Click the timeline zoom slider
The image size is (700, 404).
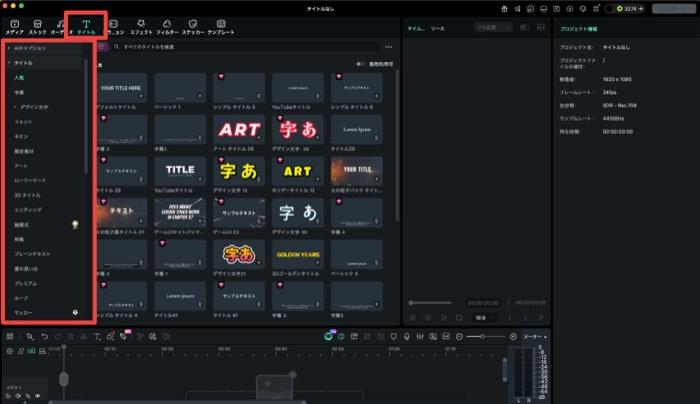486,336
